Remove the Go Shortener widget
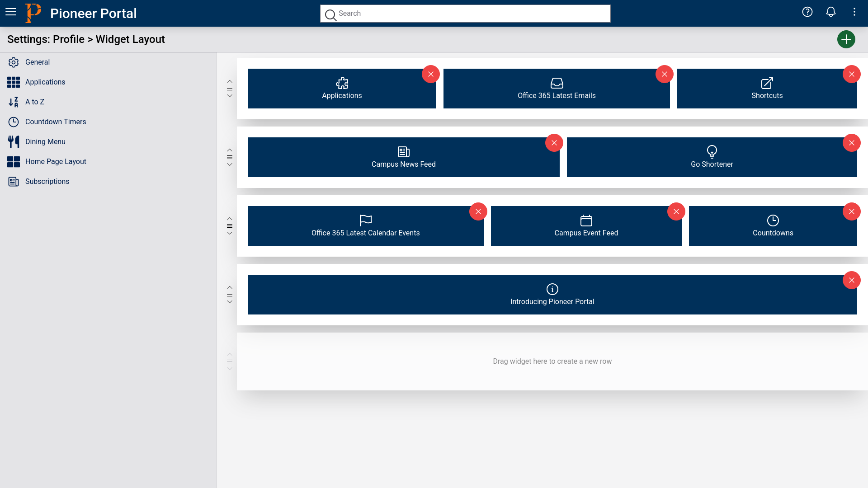The height and width of the screenshot is (488, 868). point(852,142)
